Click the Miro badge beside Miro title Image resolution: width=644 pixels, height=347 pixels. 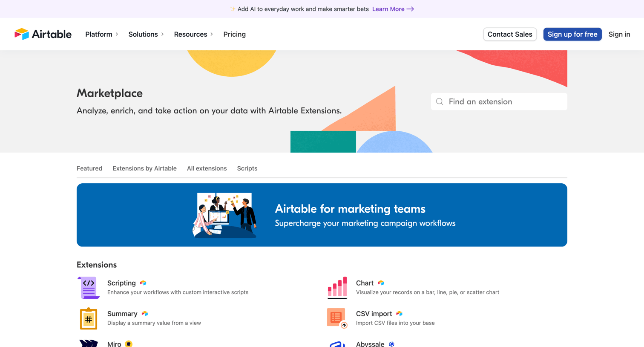point(129,344)
